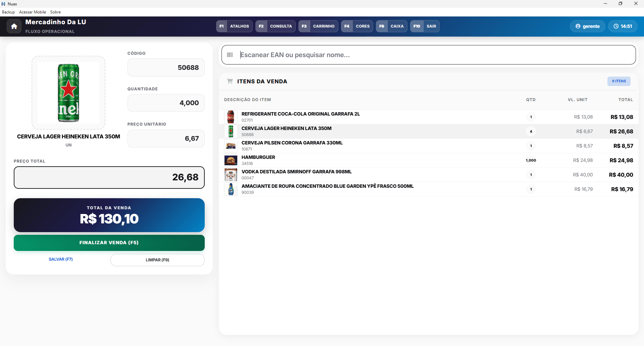Click total R$ 40,00 for Smirnoff vodka

[x=621, y=175]
